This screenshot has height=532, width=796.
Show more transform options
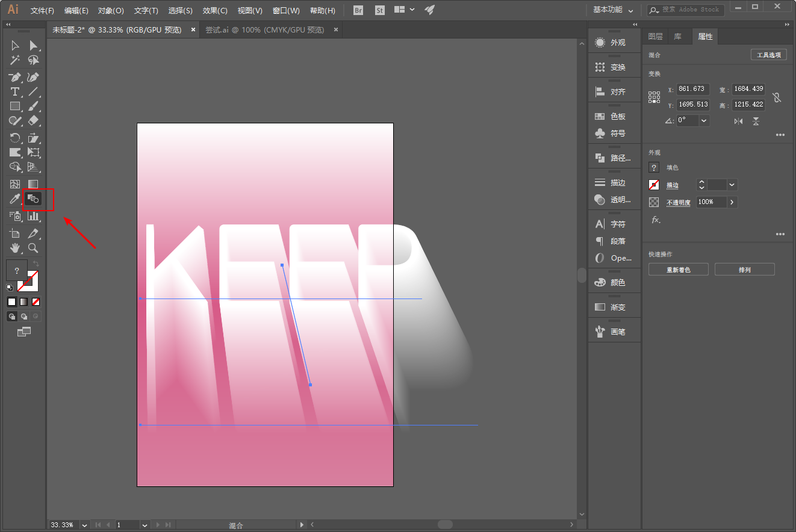(x=780, y=135)
